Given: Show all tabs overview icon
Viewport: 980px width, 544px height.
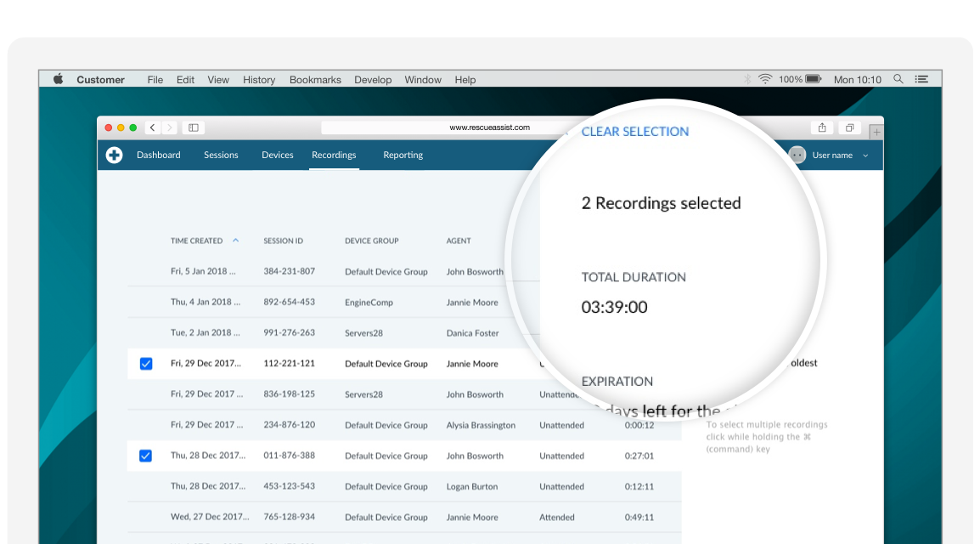Looking at the screenshot, I should pyautogui.click(x=848, y=127).
